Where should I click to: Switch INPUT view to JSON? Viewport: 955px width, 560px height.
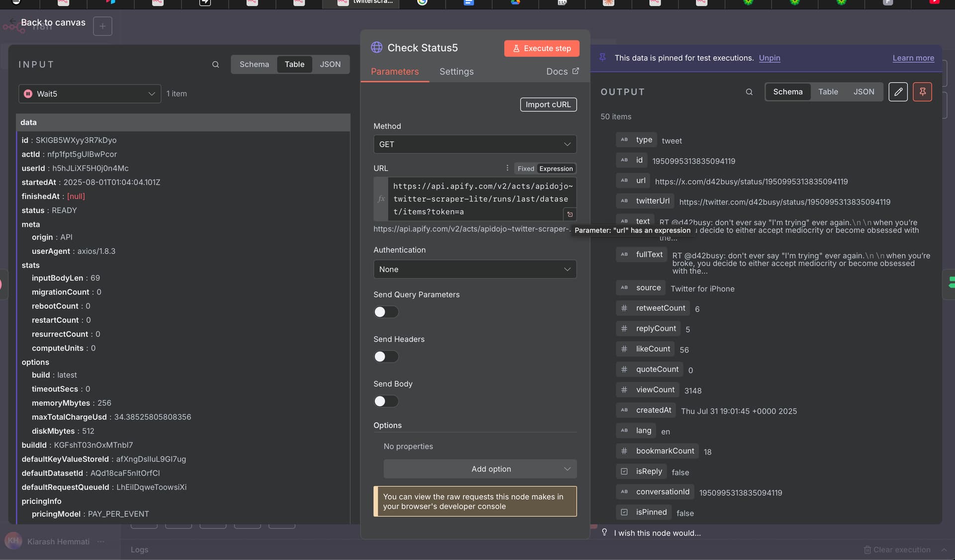(x=330, y=65)
